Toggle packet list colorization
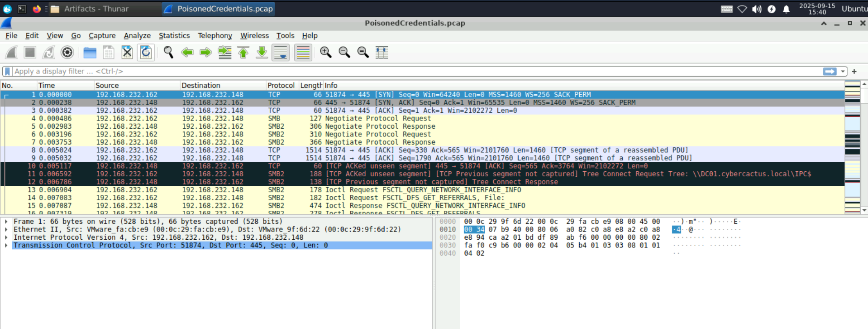The height and width of the screenshot is (329, 868). tap(303, 53)
